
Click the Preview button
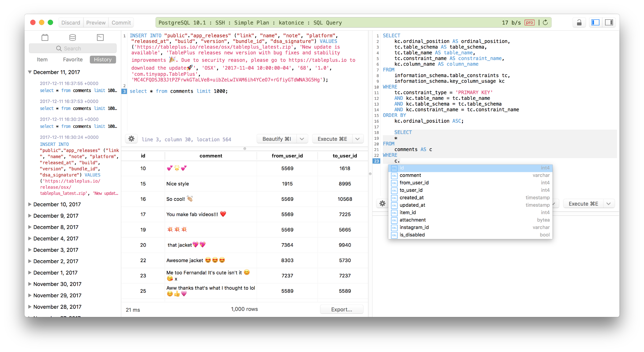pyautogui.click(x=96, y=23)
